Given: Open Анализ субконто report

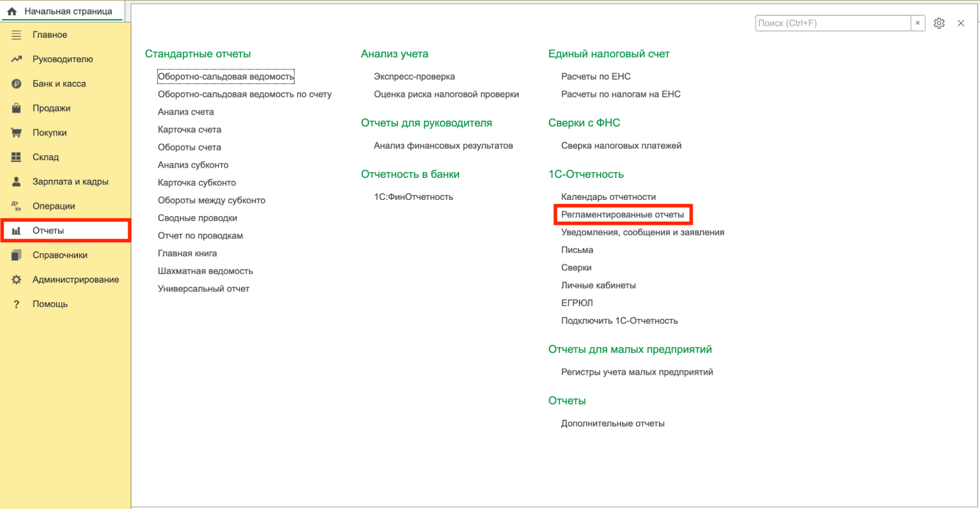Looking at the screenshot, I should [x=193, y=165].
